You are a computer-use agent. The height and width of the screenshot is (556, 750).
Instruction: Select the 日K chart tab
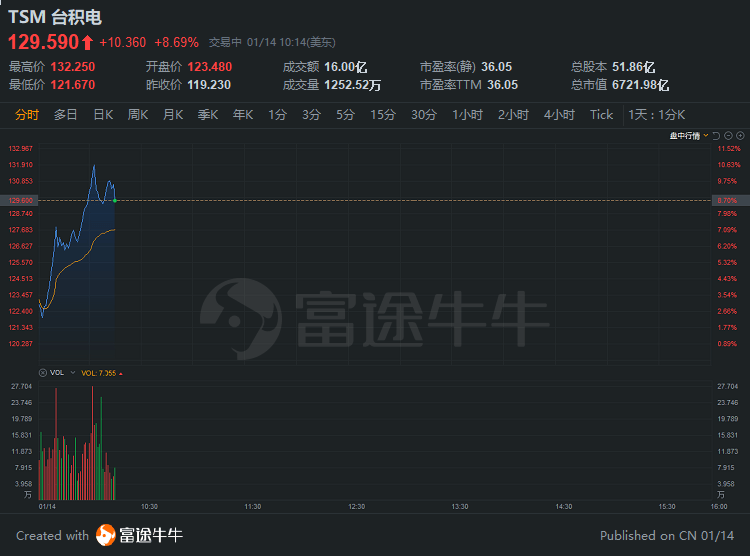(x=103, y=115)
